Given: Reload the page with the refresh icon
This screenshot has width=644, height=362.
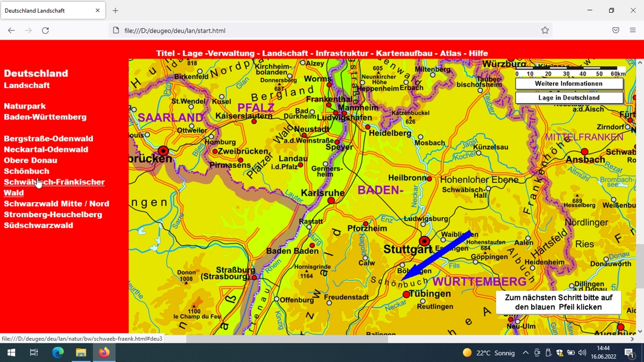Looking at the screenshot, I should 45,30.
